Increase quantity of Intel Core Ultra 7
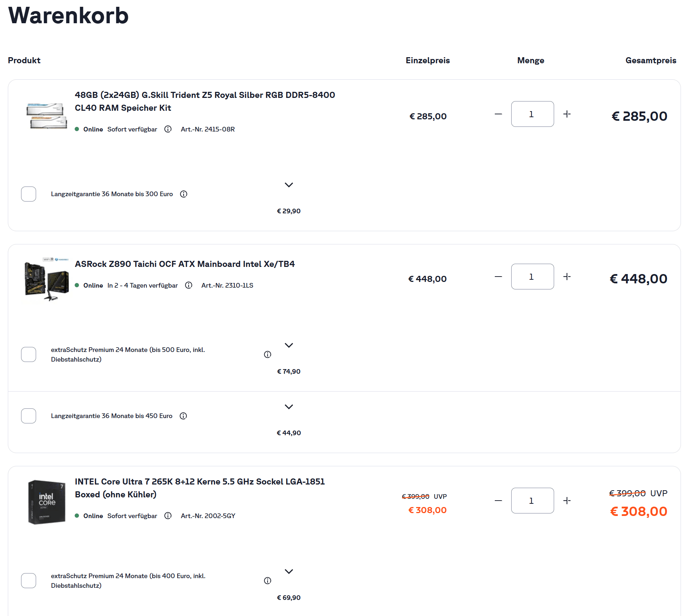Viewport: 682px width, 616px height. [567, 501]
